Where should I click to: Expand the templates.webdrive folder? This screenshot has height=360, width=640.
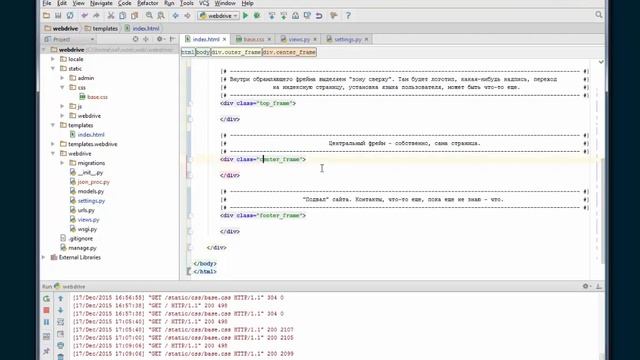point(53,144)
